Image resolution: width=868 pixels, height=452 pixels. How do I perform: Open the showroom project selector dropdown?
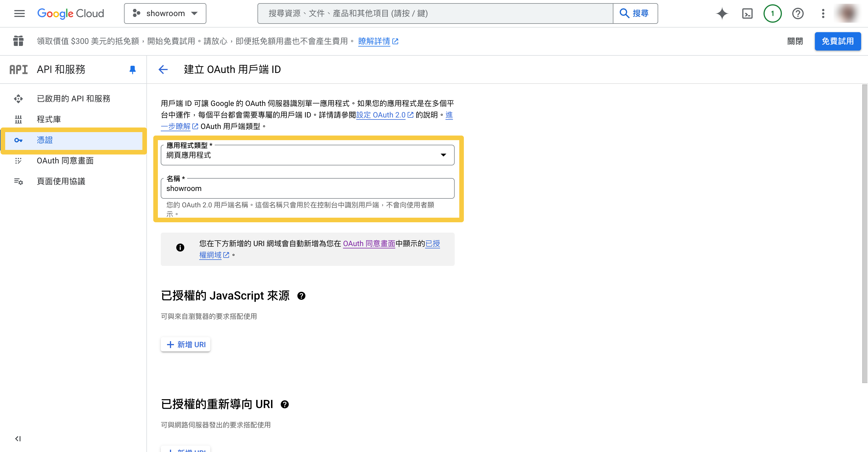[165, 13]
